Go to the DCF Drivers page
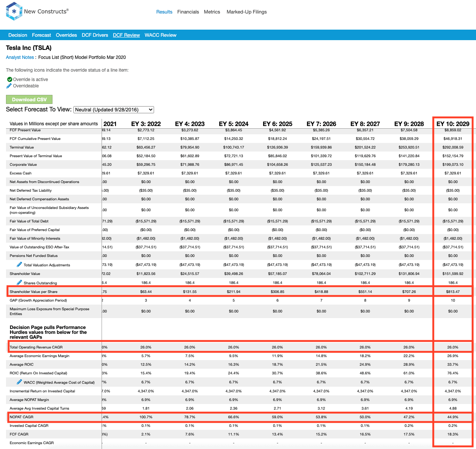476x449 pixels. tap(95, 35)
